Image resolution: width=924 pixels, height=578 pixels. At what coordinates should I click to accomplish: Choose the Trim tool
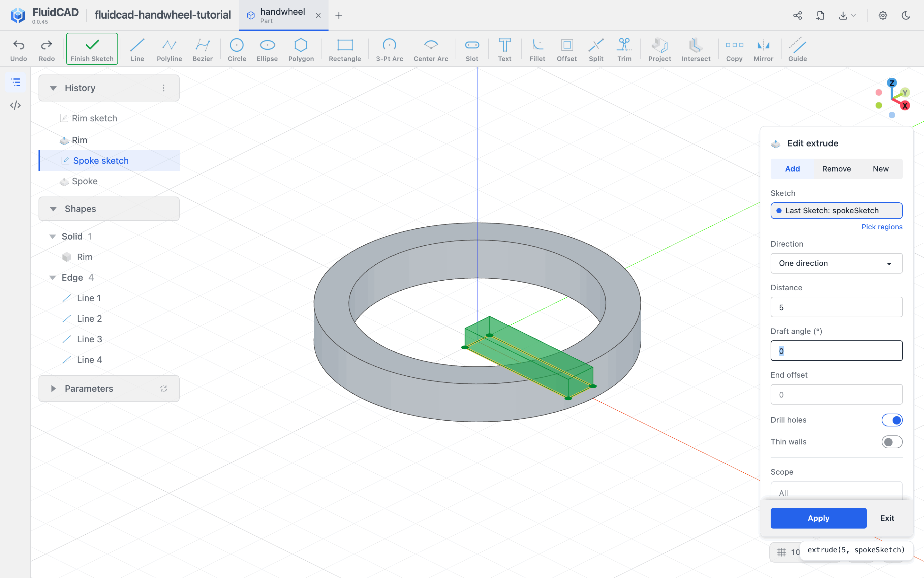pos(624,49)
